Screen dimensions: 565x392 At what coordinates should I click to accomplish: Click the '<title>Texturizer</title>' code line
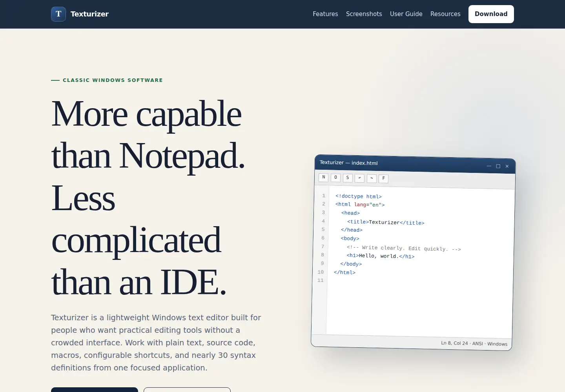point(386,222)
